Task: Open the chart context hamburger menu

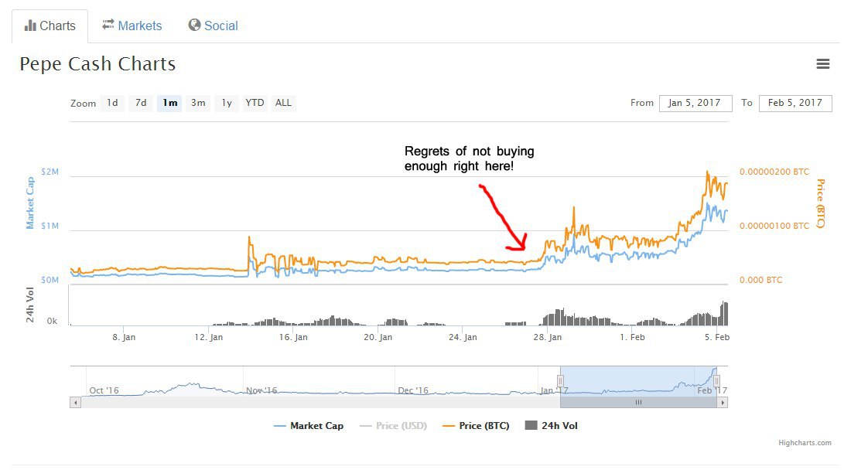Action: point(823,64)
